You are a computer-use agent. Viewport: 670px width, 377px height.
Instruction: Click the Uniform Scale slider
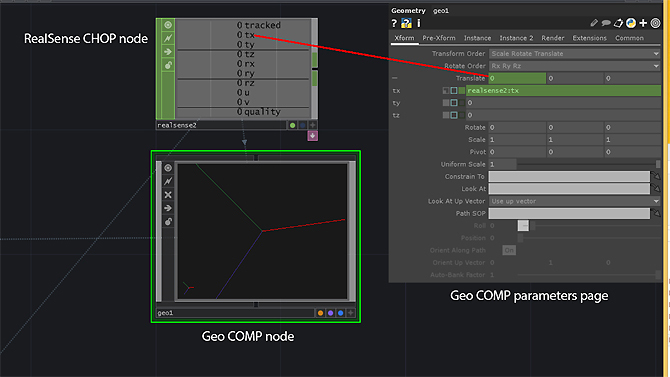(588, 164)
